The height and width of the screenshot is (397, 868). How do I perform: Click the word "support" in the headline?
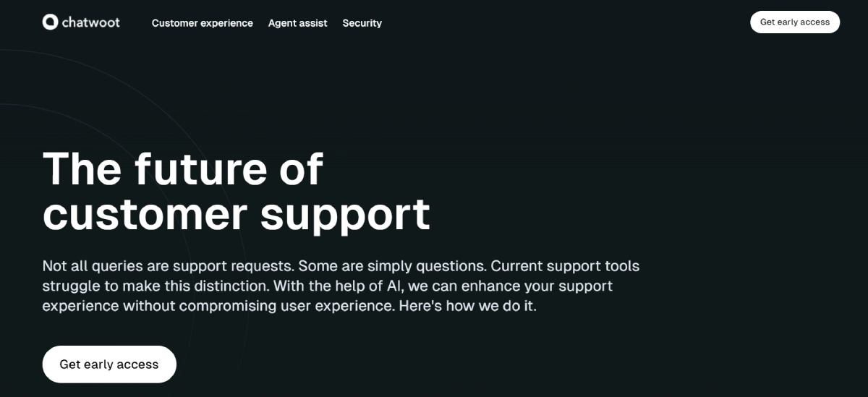point(345,215)
